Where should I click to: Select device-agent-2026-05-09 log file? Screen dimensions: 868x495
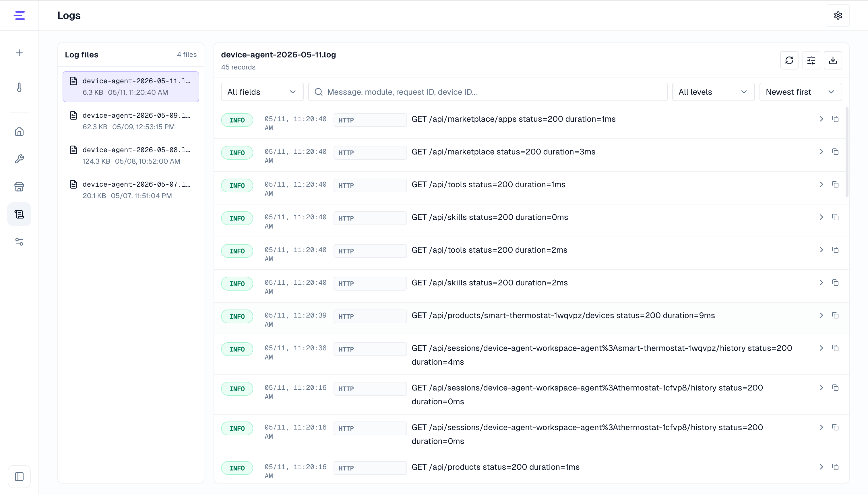[131, 121]
